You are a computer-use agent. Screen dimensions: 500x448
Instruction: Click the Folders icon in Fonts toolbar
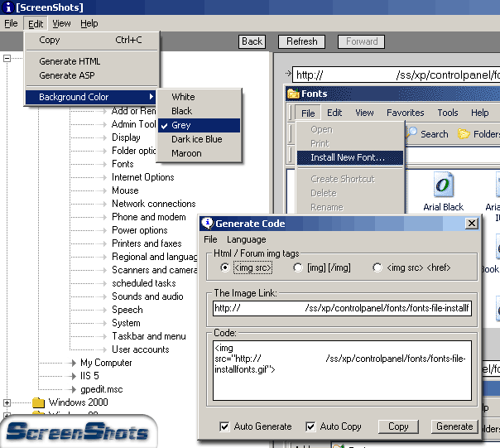464,133
